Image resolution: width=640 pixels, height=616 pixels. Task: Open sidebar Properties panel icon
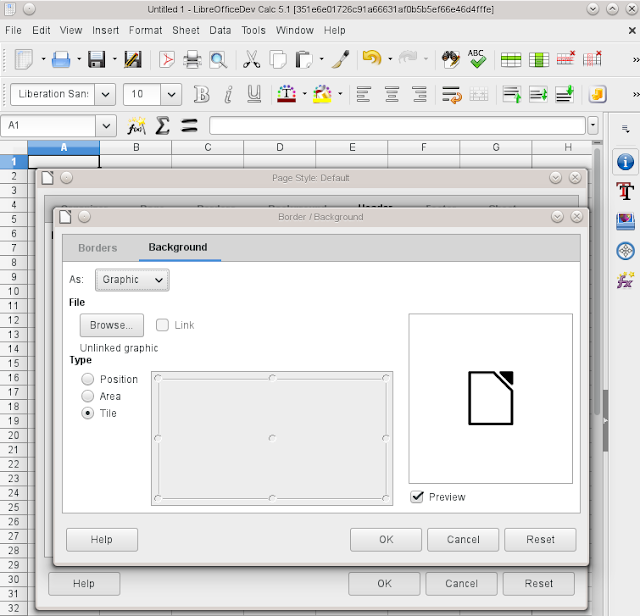tap(625, 162)
